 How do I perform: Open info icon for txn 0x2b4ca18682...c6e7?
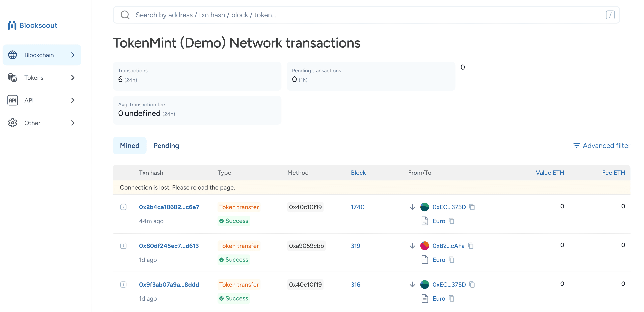point(123,207)
